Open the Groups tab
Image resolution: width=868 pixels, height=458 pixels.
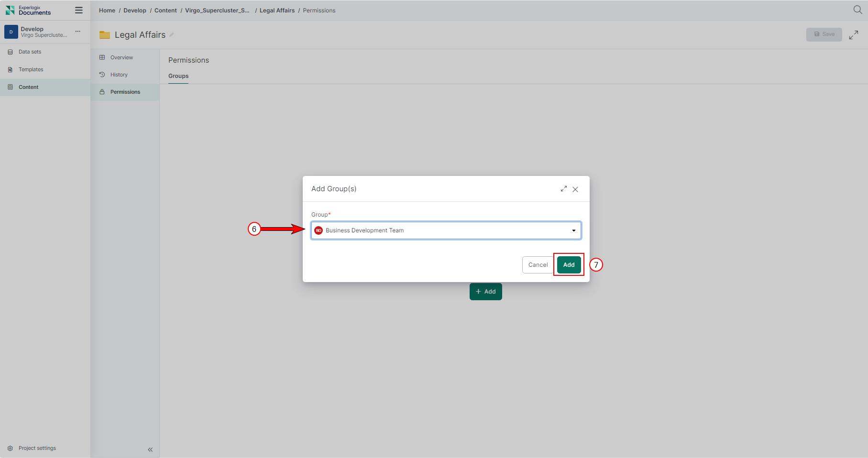pos(178,76)
